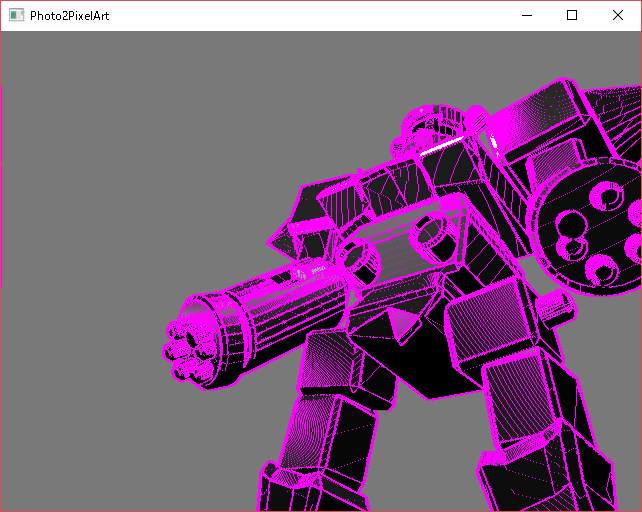Click the Photo2PixelArt title text
The height and width of the screenshot is (512, 642).
(x=70, y=16)
